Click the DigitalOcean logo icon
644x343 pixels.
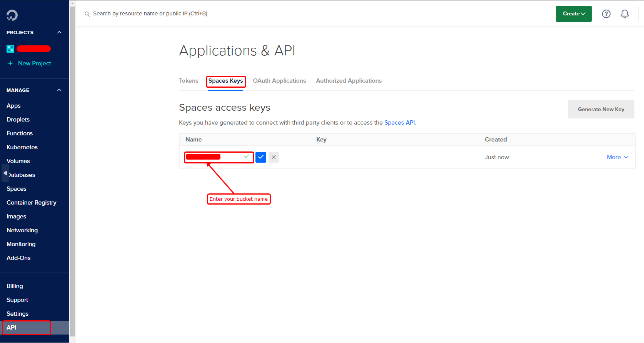click(12, 15)
